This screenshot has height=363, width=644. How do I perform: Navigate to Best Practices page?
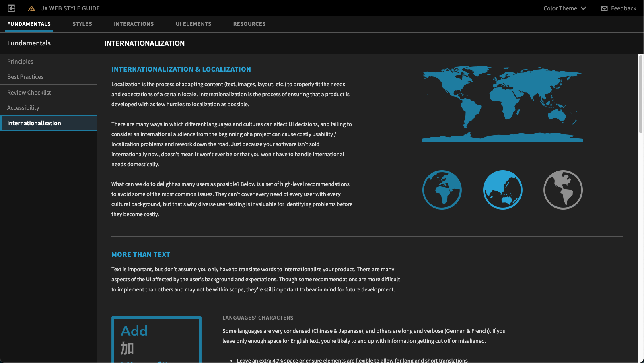[25, 77]
